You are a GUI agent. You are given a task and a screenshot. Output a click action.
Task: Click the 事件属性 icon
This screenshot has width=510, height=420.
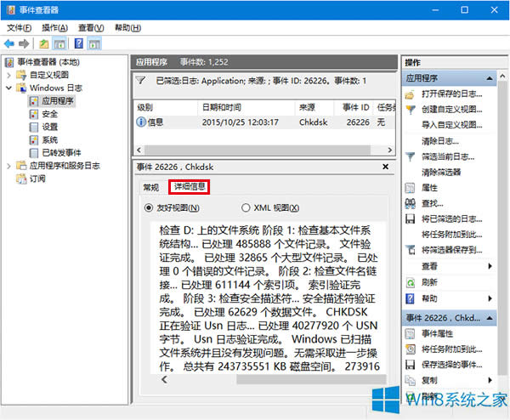[411, 333]
